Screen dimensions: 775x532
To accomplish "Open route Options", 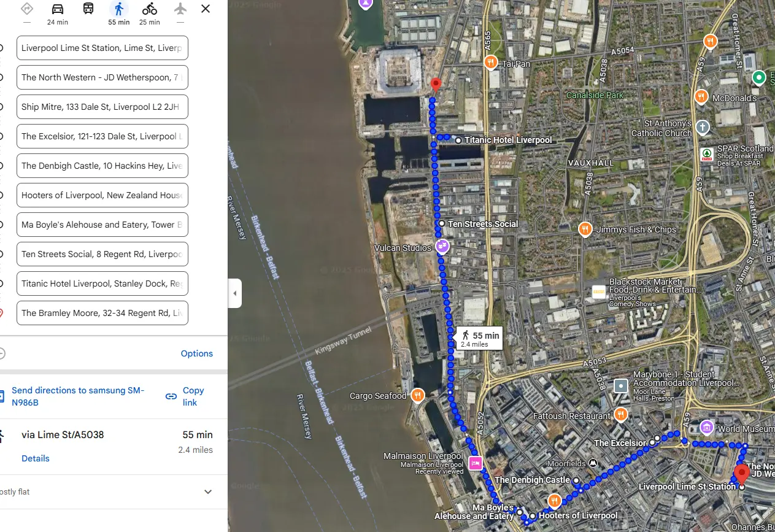I will (197, 353).
